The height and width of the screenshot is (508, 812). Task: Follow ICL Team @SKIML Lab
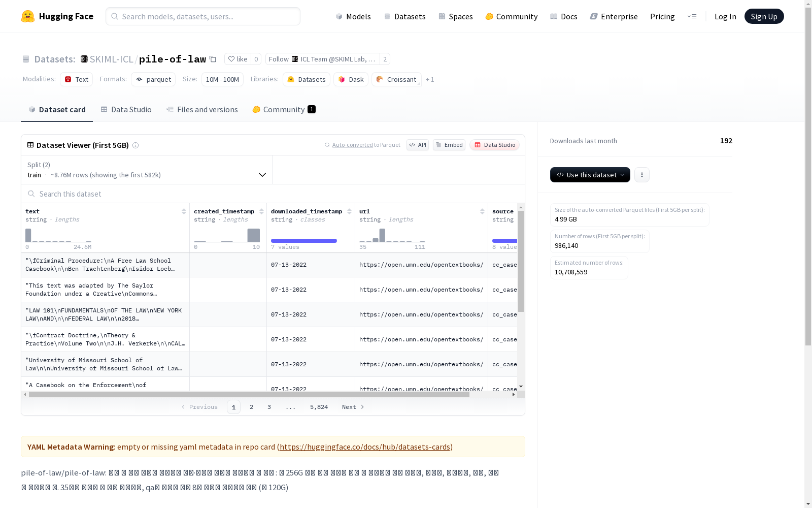[x=322, y=59]
